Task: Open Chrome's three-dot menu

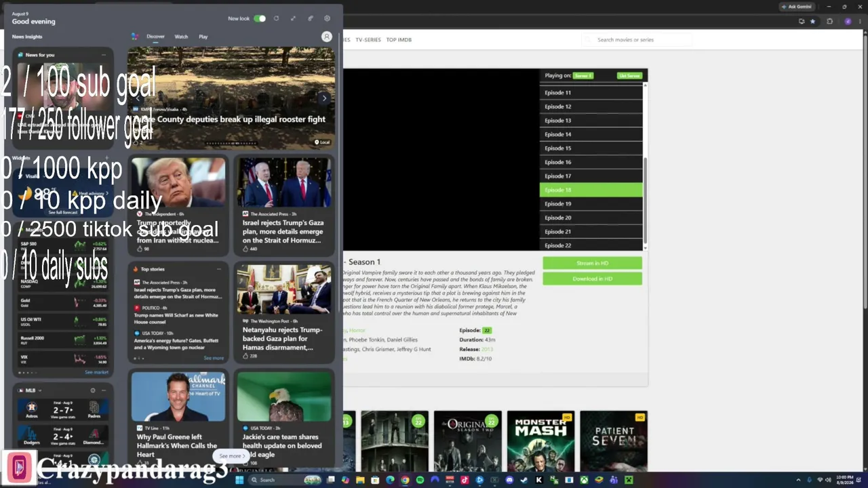Action: (x=861, y=21)
